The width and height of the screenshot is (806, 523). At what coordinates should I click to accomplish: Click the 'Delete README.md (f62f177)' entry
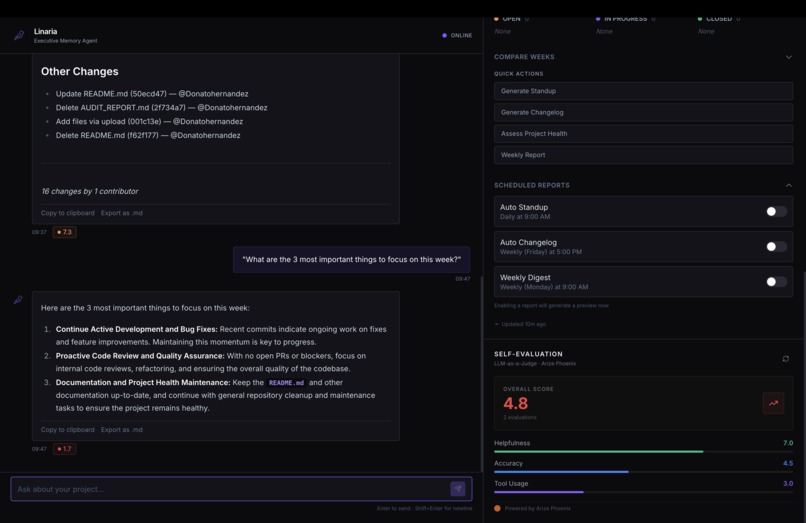point(148,136)
